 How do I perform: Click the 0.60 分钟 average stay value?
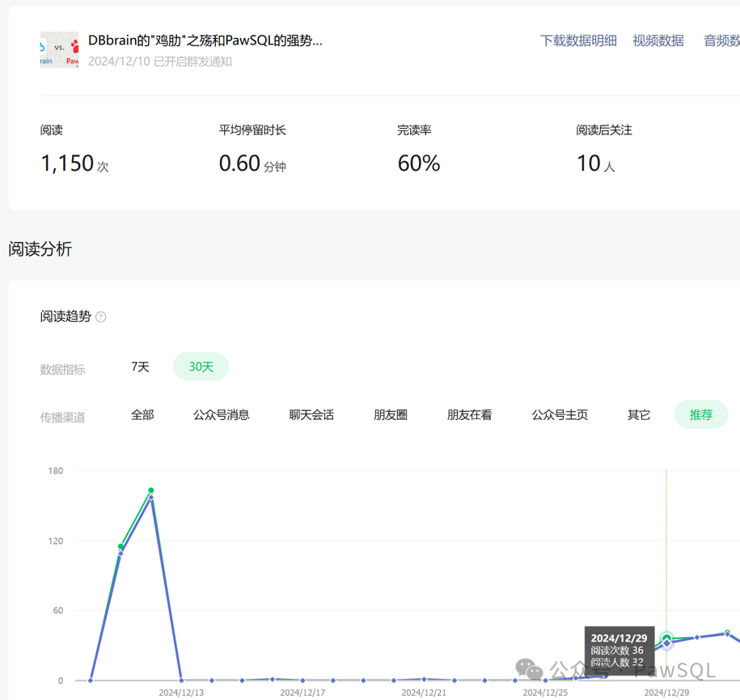(252, 163)
